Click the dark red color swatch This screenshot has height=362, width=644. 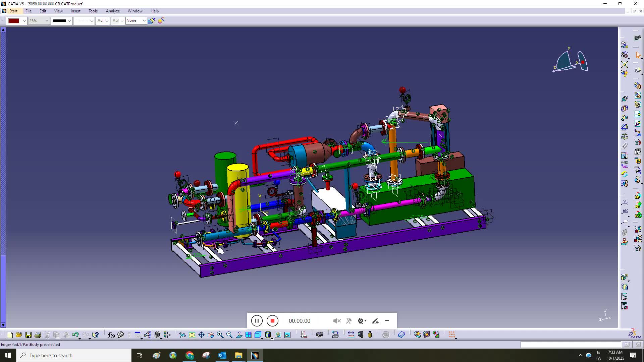[x=14, y=21]
